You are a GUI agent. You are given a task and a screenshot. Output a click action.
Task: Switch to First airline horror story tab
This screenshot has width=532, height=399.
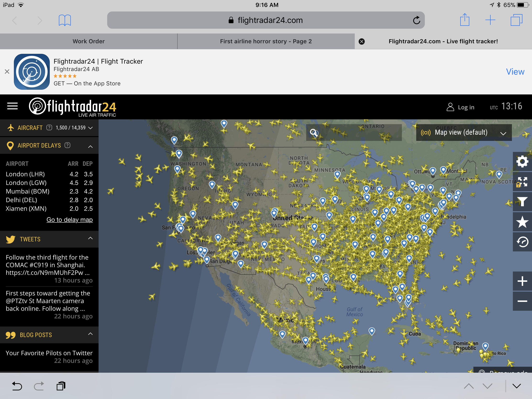[266, 41]
